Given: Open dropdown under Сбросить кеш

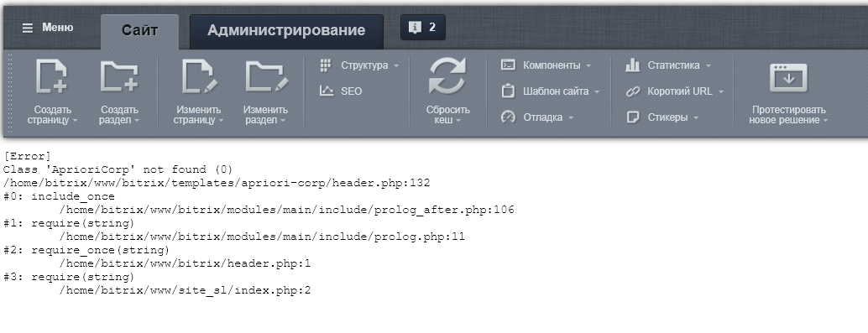Looking at the screenshot, I should pyautogui.click(x=458, y=121).
